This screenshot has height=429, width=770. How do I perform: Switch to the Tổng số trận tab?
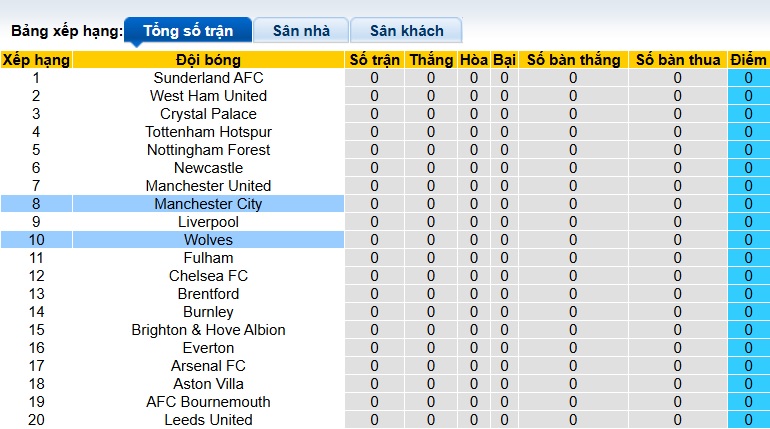[187, 31]
